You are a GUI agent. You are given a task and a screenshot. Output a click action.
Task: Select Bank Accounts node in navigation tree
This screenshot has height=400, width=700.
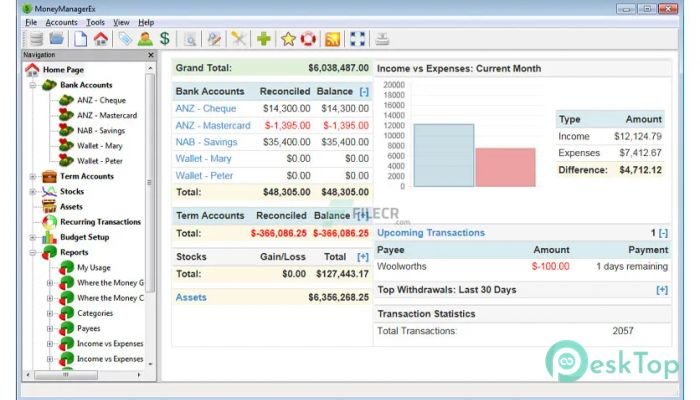(x=86, y=85)
